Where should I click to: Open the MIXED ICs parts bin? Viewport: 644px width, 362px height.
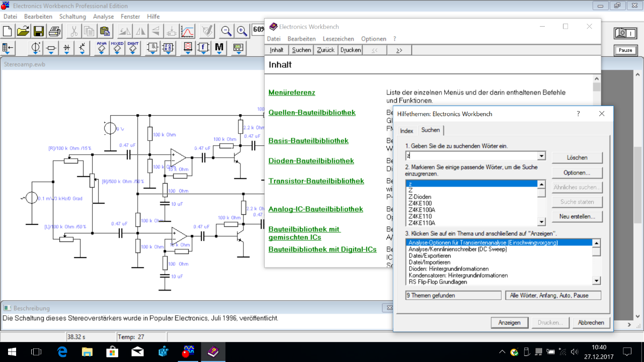tap(117, 48)
